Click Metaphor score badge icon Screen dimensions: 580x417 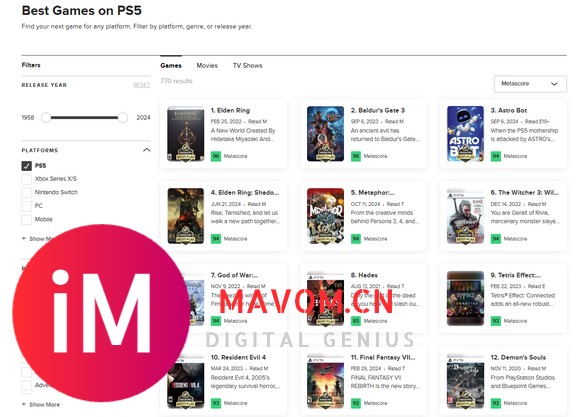click(356, 239)
